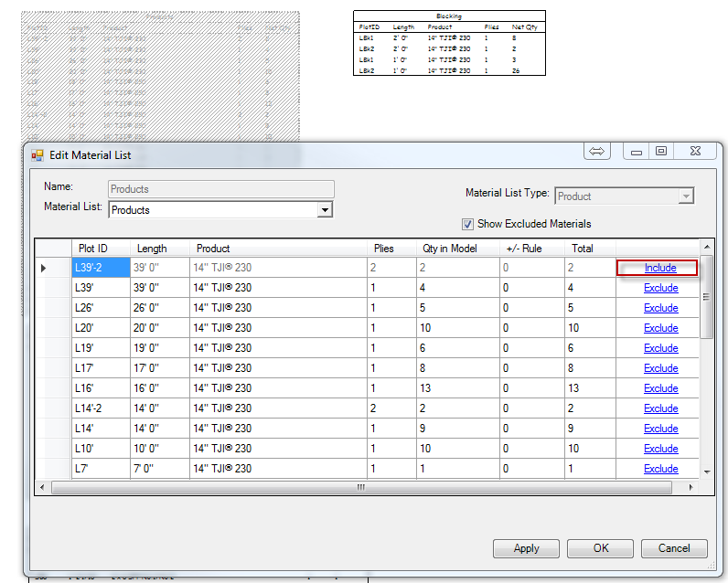Click the Plies cell for L14'-2
728x583 pixels.
point(391,408)
